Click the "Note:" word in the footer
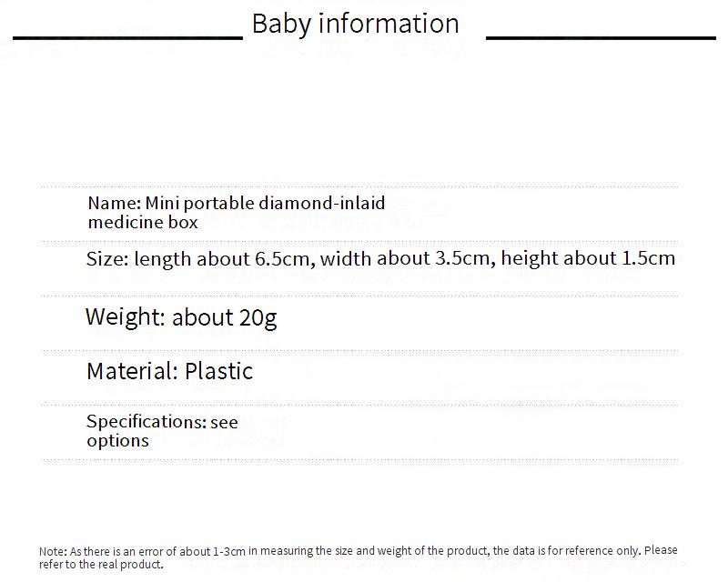The height and width of the screenshot is (582, 728). (53, 551)
